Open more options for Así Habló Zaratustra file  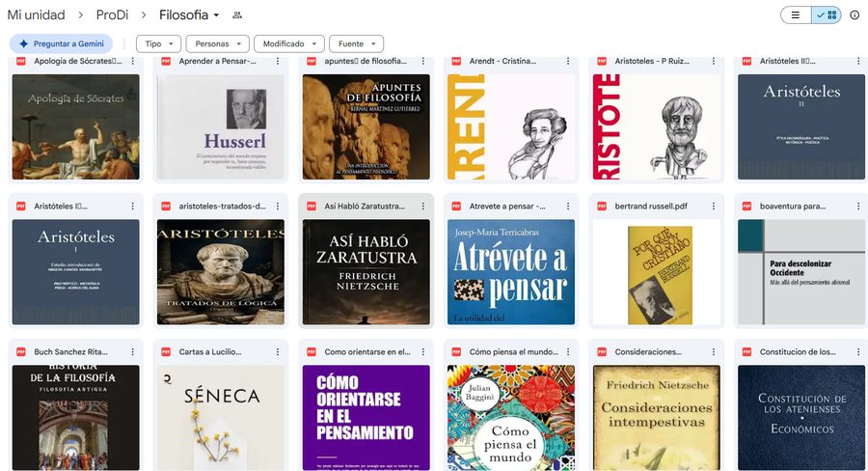click(423, 207)
